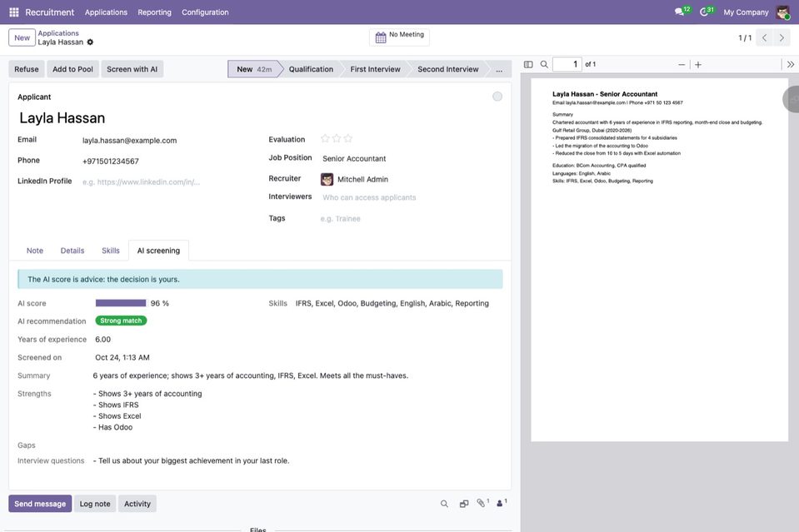Open the user avatar menu
Image resolution: width=799 pixels, height=532 pixels.
pos(782,12)
